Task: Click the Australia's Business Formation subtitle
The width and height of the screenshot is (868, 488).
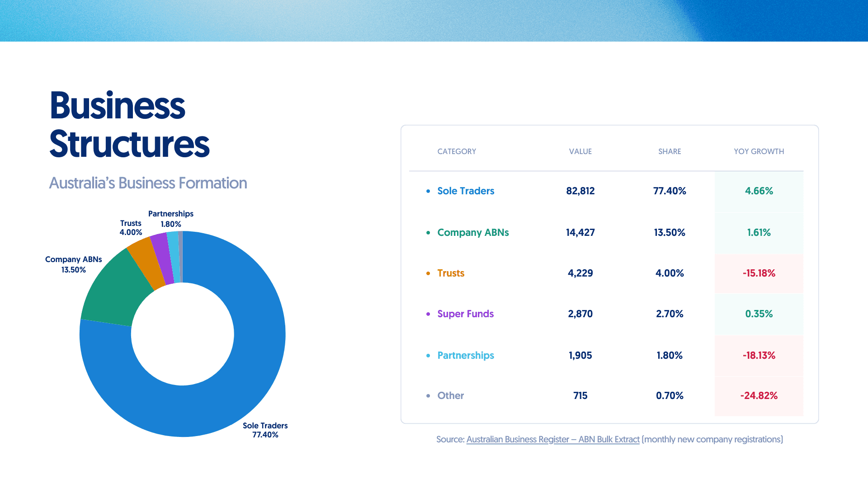Action: click(x=148, y=183)
